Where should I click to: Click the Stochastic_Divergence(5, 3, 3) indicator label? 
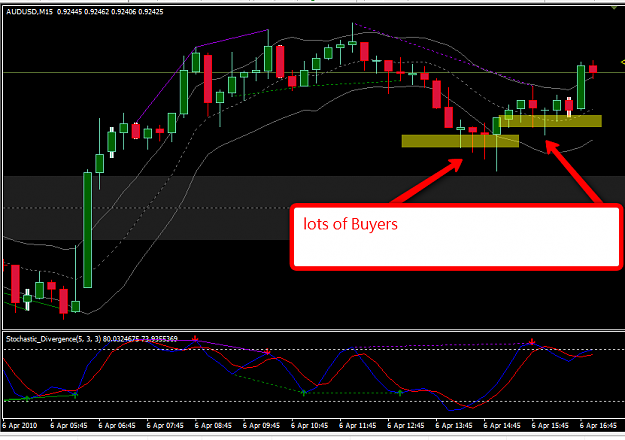pos(53,339)
